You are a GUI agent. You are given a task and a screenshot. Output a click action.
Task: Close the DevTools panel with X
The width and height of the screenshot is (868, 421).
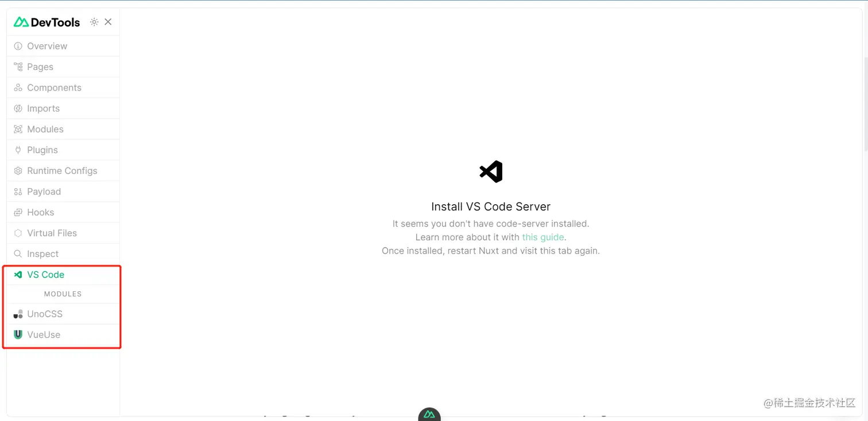[x=108, y=22]
